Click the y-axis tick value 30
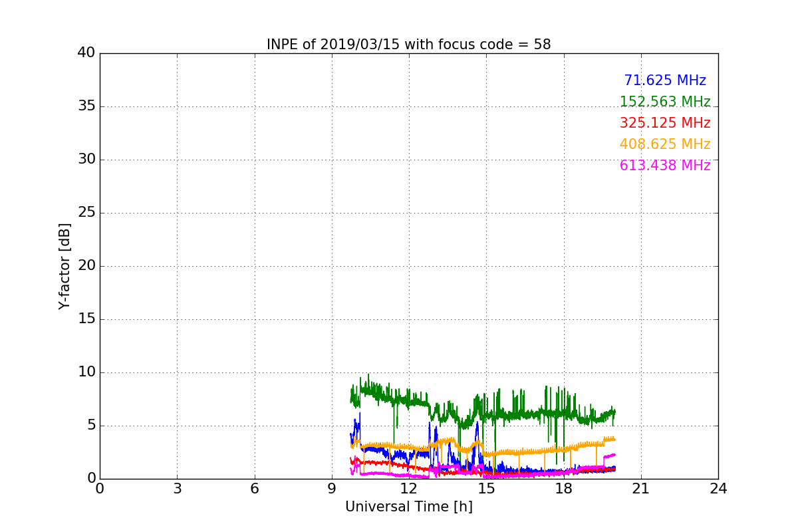This screenshot has height=532, width=798. point(86,160)
